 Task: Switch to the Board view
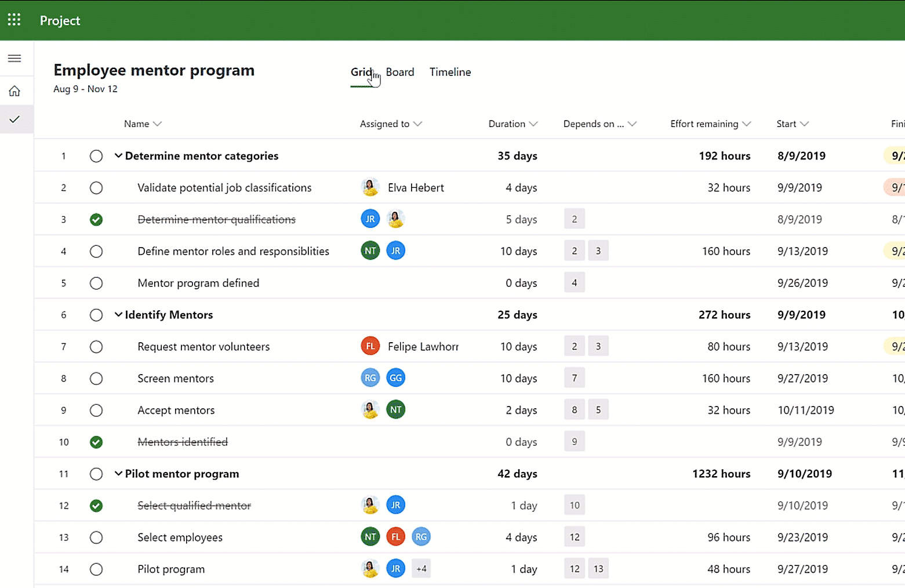400,72
